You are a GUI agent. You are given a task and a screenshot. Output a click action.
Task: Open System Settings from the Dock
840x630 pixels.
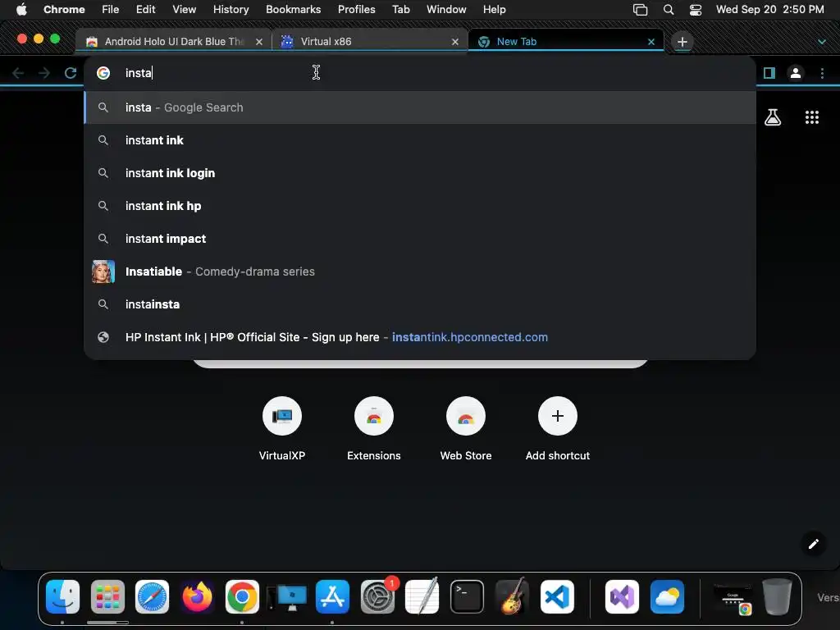(x=377, y=597)
